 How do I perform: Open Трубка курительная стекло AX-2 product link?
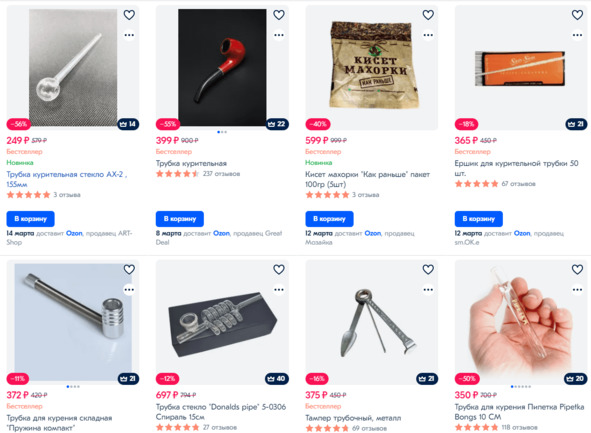[x=67, y=179]
